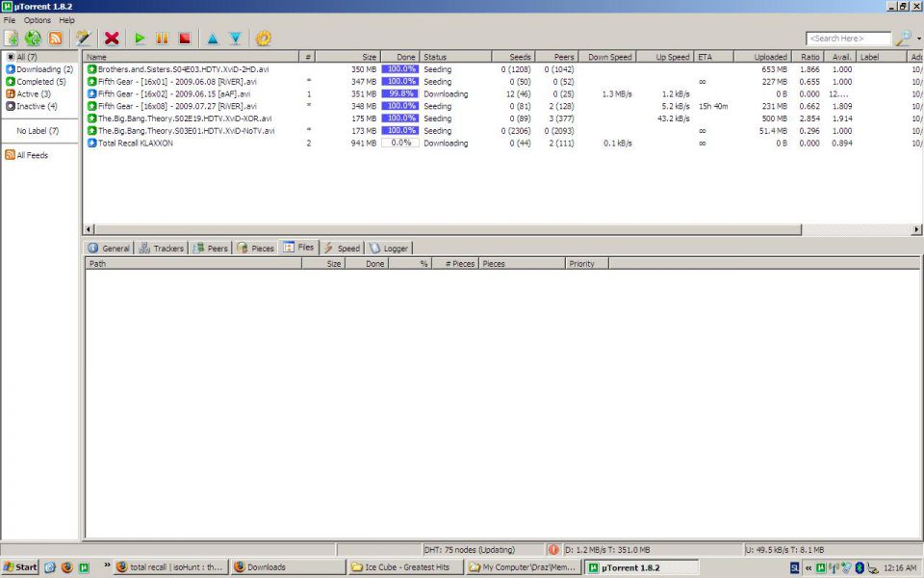Open the Downloads Firefox taskbar button
This screenshot has height=578, width=924.
(x=288, y=567)
